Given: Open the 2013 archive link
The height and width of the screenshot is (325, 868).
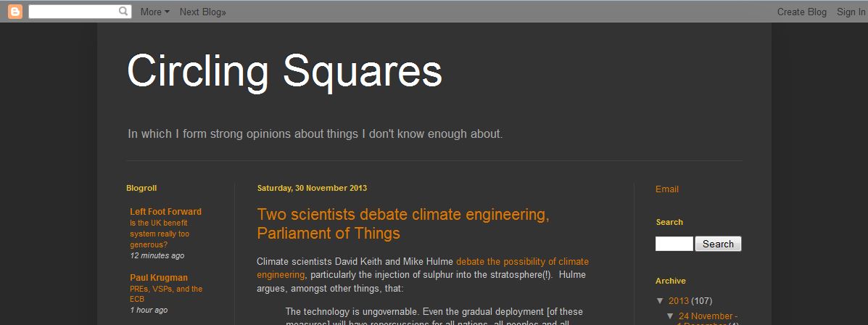Looking at the screenshot, I should pos(678,301).
